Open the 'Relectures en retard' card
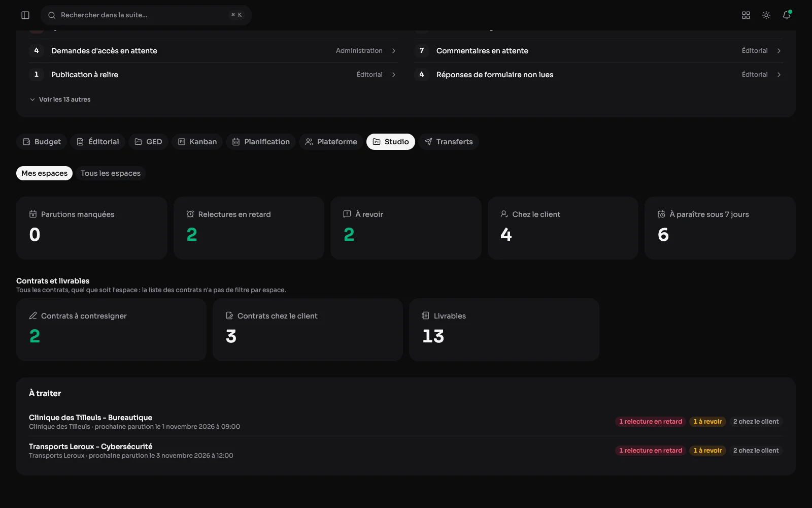812x508 pixels. [x=249, y=228]
